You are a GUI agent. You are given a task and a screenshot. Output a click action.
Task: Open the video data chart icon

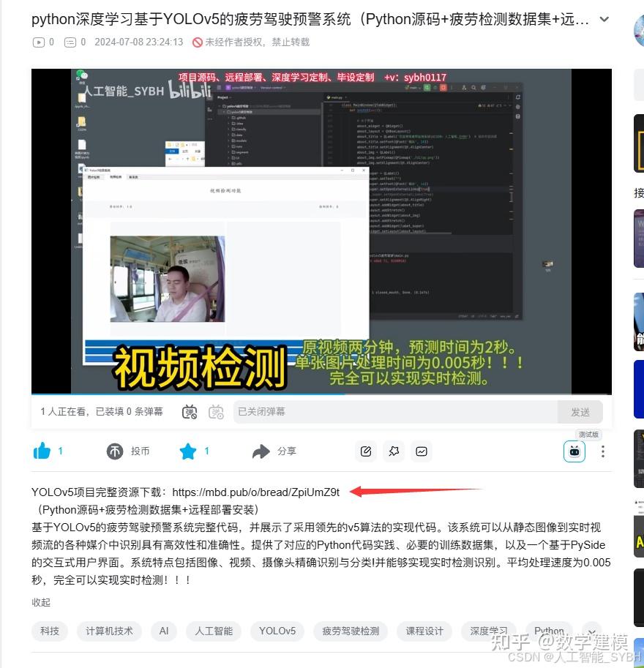(422, 451)
